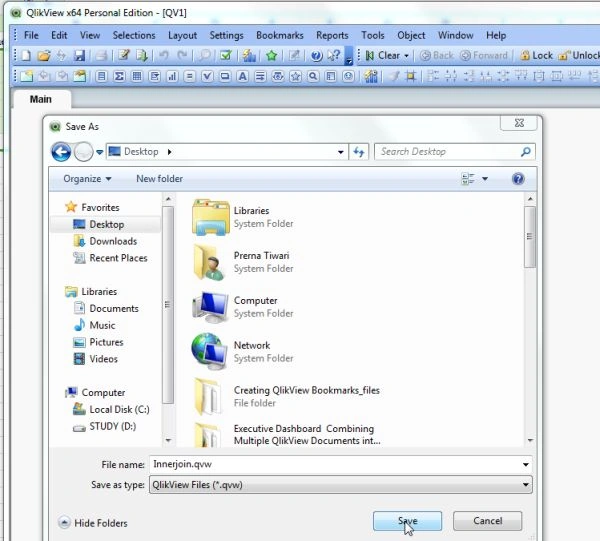Image resolution: width=600 pixels, height=541 pixels.
Task: Open the Organize dropdown menu
Action: point(87,179)
